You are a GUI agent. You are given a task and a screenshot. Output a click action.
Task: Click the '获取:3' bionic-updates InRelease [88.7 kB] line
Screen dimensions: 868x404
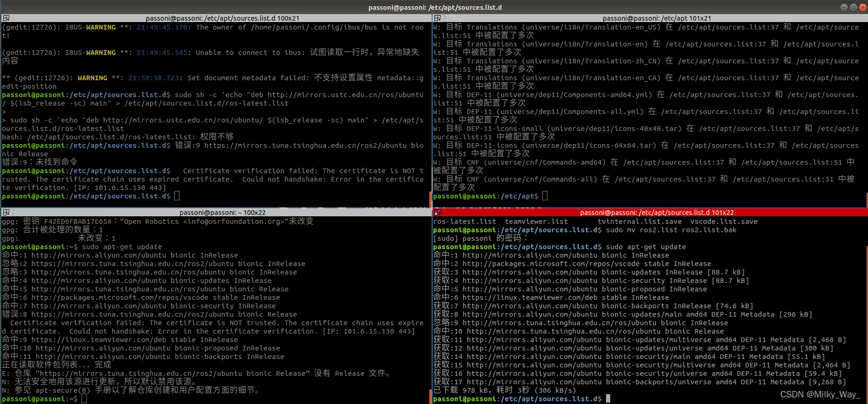(589, 272)
